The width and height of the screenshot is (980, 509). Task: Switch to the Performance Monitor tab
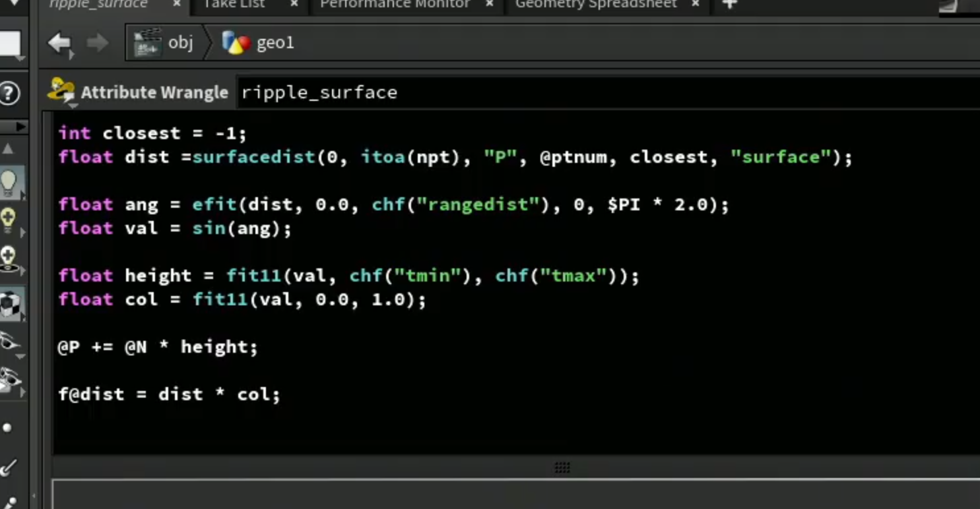[x=395, y=5]
